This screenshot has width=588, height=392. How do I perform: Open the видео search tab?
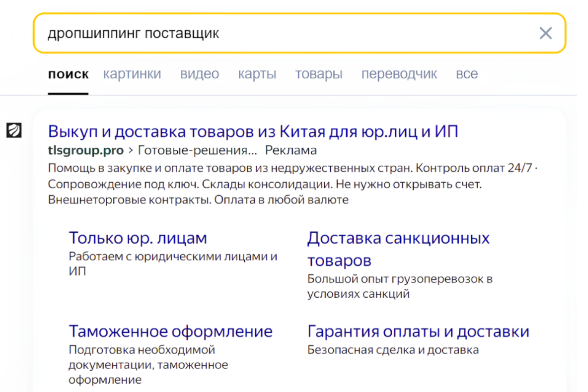point(199,73)
